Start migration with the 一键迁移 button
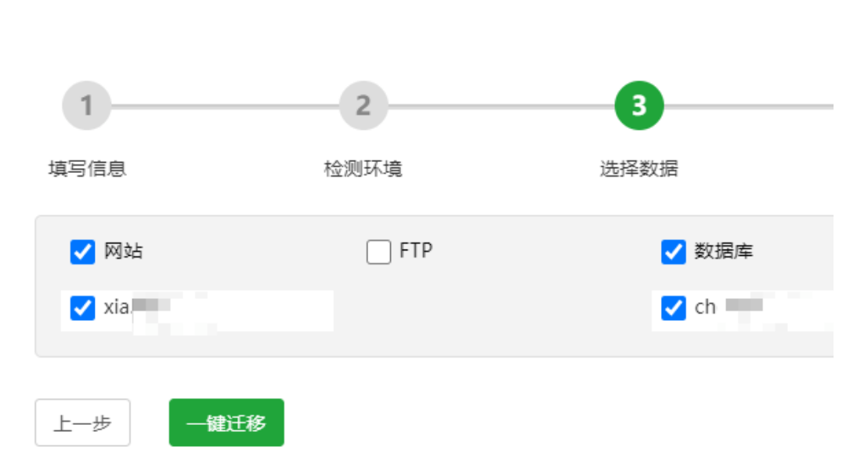This screenshot has height=468, width=868. point(226,423)
